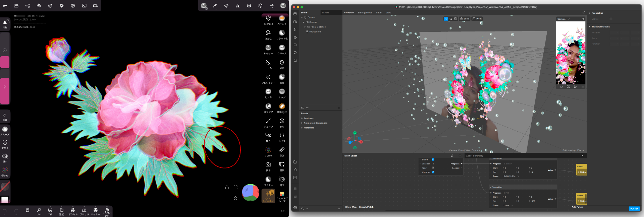This screenshot has height=217, width=644.
Task: Click the Search Patch button
Action: pos(366,207)
